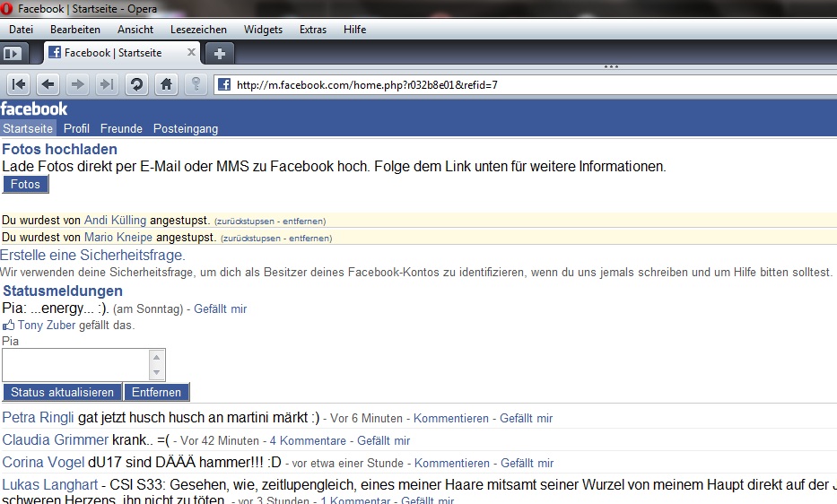Screen dimensions: 837x504
Task: Click the Entfernen status button
Action: (x=156, y=392)
